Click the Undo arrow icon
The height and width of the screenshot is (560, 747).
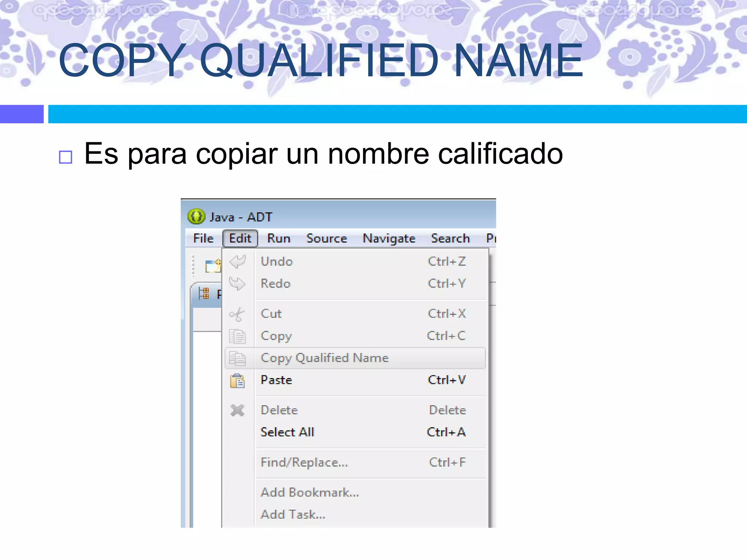[x=237, y=261]
